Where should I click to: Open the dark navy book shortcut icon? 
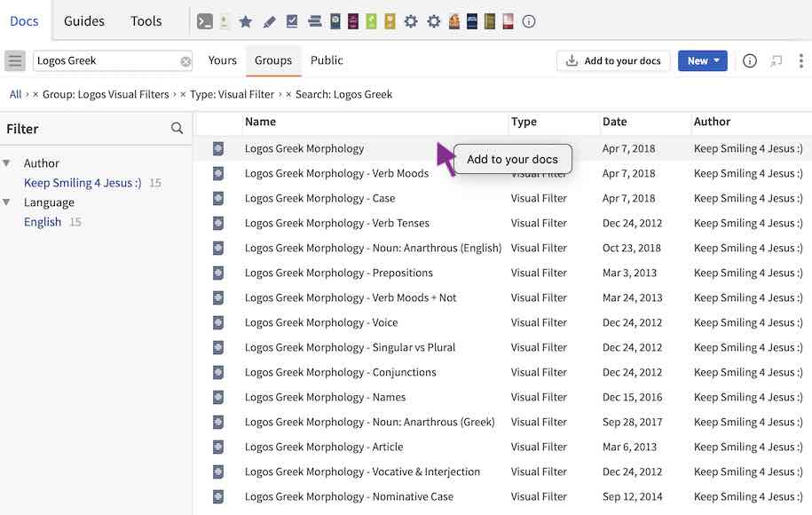pos(472,21)
